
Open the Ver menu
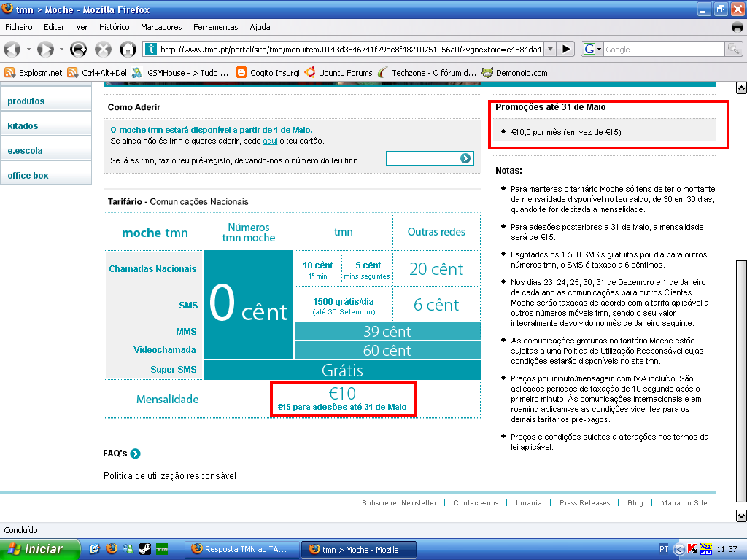pyautogui.click(x=82, y=27)
